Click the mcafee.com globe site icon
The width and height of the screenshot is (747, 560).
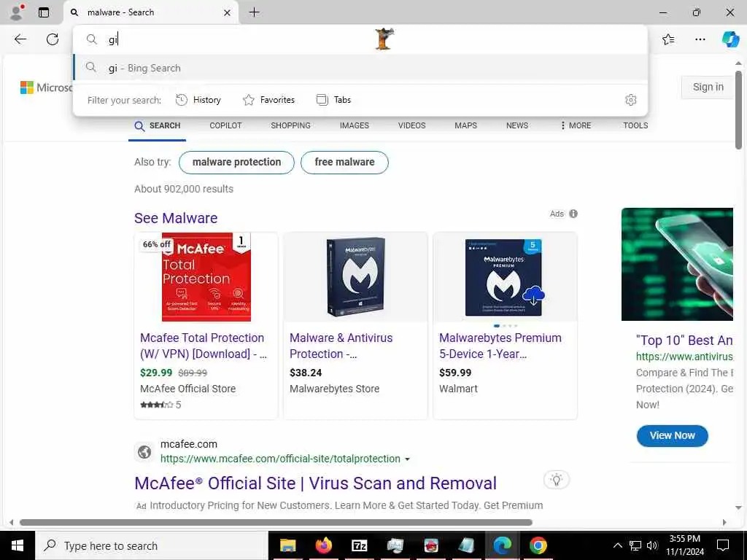[x=145, y=451]
